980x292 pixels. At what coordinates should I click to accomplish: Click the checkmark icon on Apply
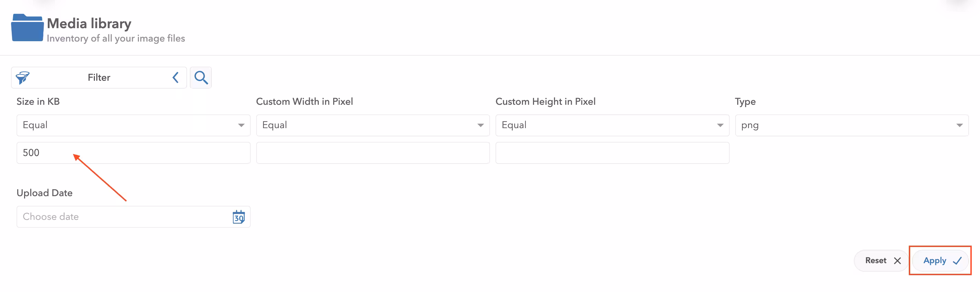tap(957, 260)
